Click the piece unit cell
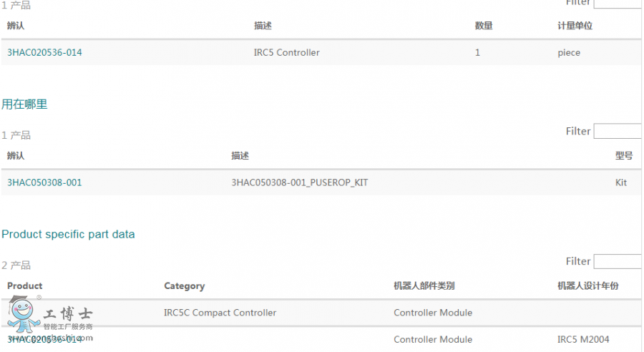644x352 pixels. click(x=569, y=52)
